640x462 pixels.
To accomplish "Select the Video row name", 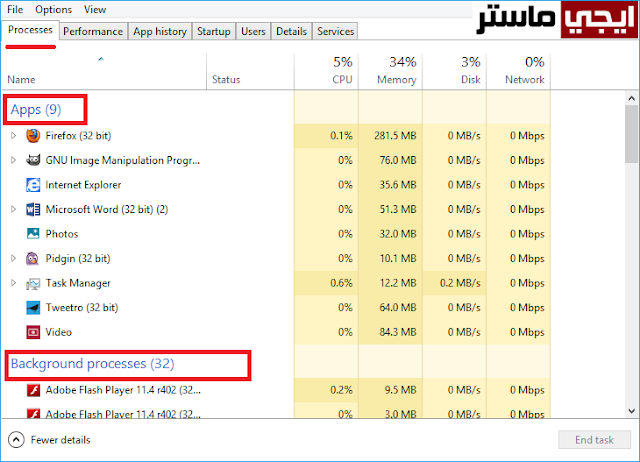I will (58, 332).
